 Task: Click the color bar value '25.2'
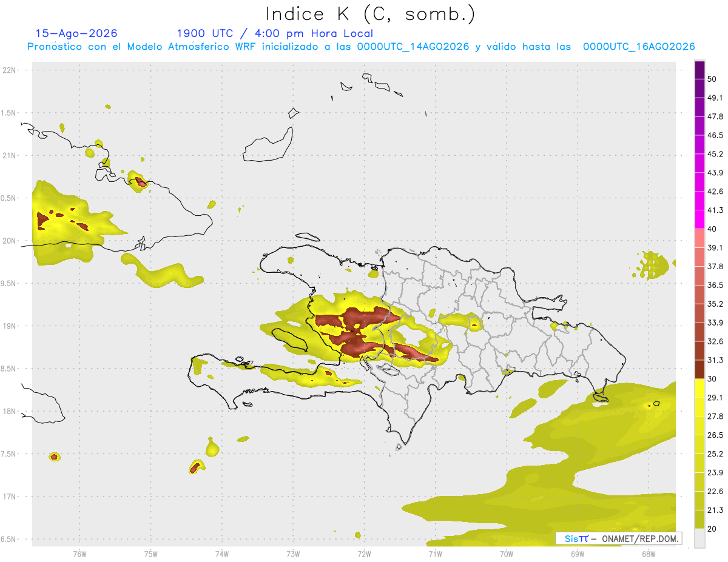[x=715, y=454]
